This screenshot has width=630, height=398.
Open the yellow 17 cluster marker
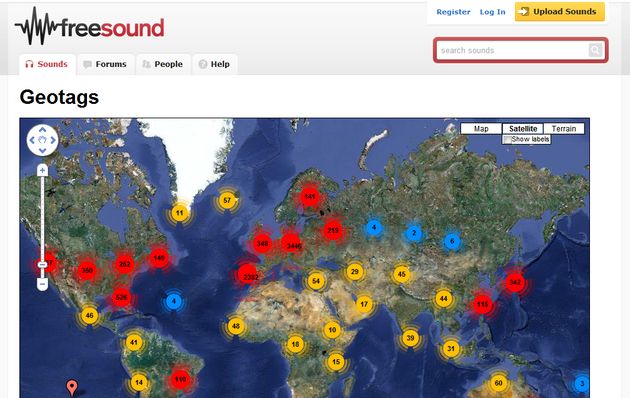click(364, 304)
